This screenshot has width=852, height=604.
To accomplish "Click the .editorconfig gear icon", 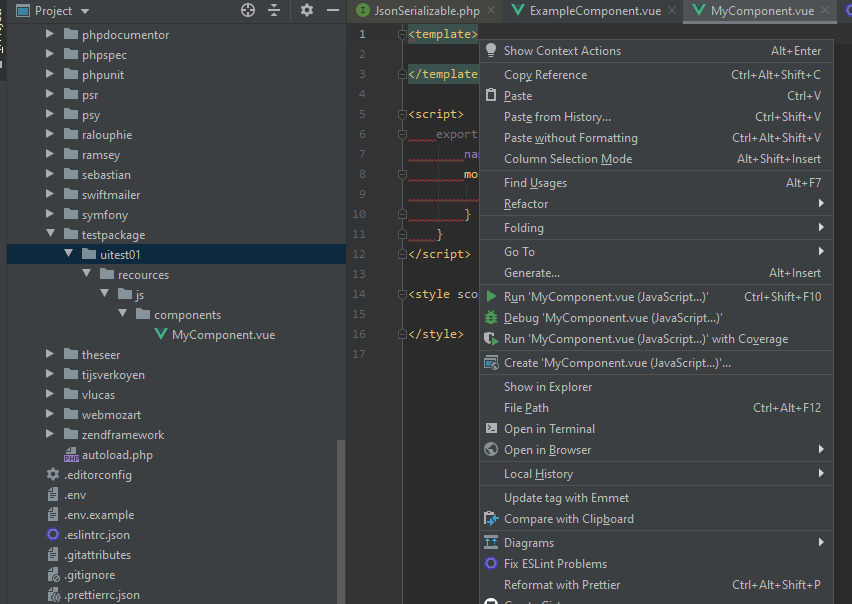I will (x=53, y=474).
